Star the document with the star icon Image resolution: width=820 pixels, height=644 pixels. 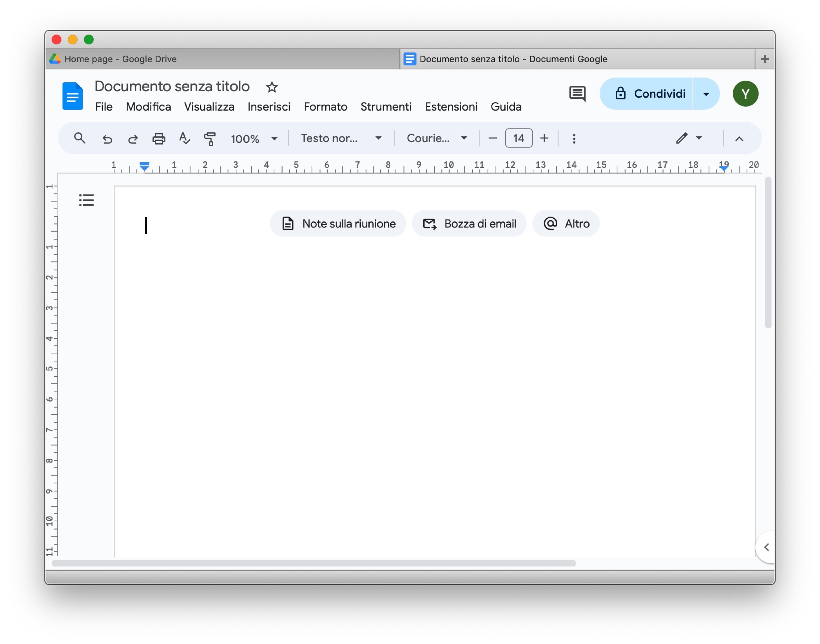click(x=272, y=87)
